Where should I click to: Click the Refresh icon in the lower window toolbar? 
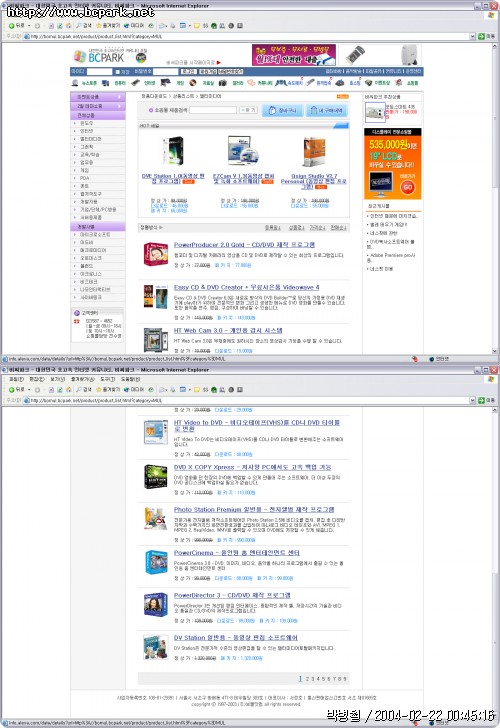coord(60,390)
